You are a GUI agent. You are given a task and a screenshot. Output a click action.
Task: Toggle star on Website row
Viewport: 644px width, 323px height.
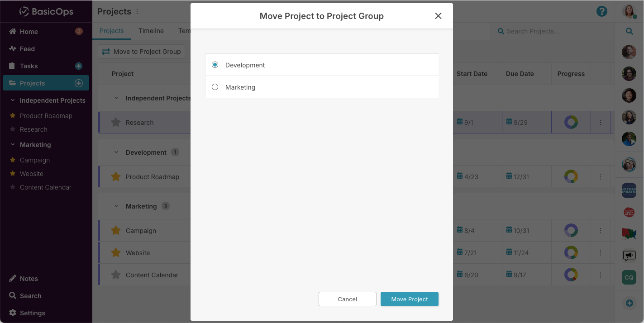[x=116, y=252]
